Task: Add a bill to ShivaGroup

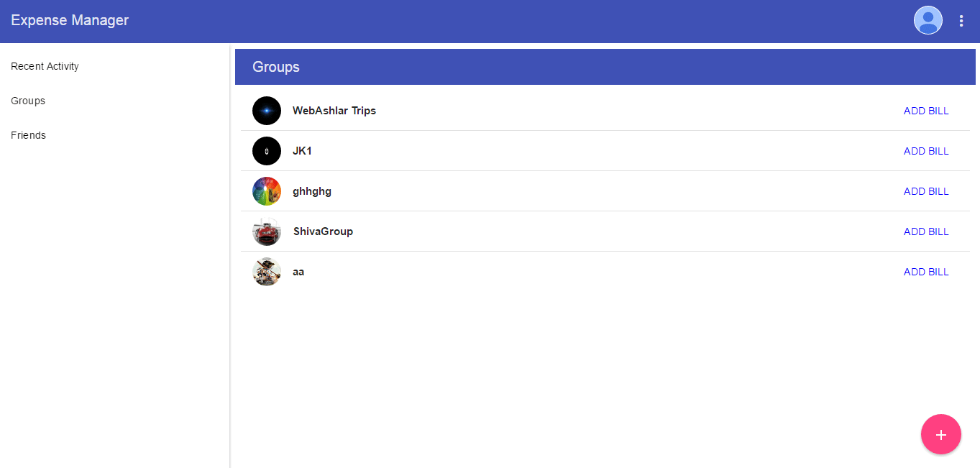Action: point(926,231)
